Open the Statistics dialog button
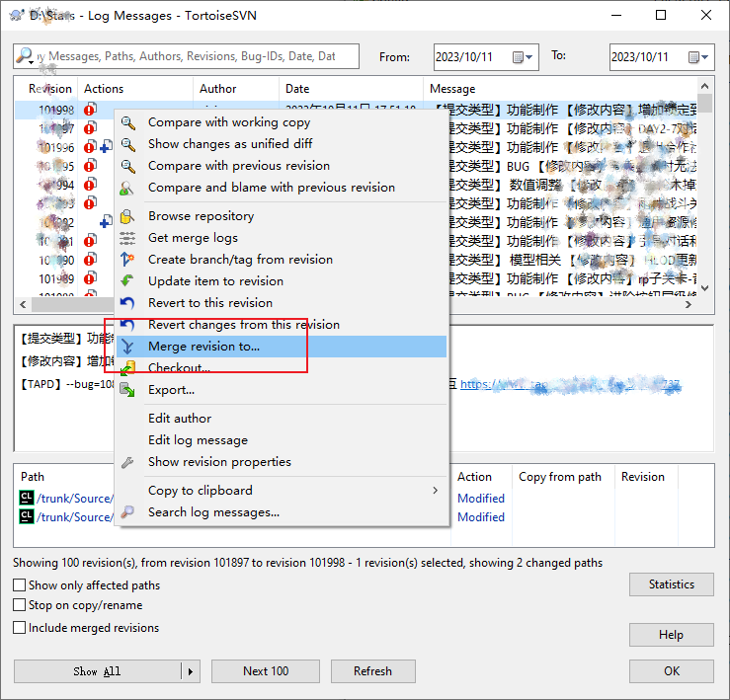The height and width of the screenshot is (700, 730). point(671,584)
